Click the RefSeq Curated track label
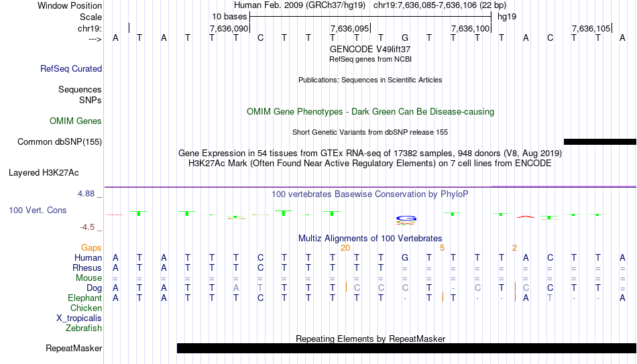Viewport: 637px width, 364px height. tap(71, 68)
